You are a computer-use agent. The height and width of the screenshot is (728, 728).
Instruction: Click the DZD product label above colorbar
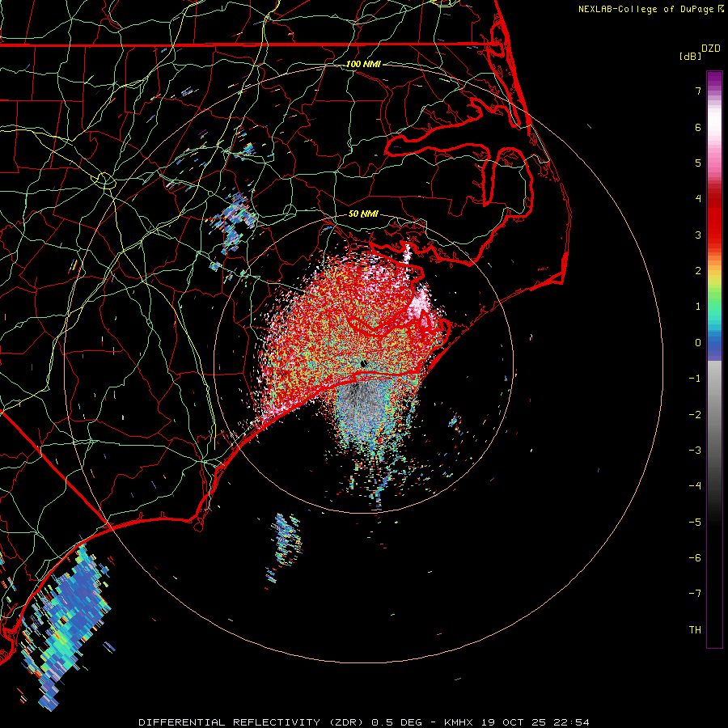(711, 49)
